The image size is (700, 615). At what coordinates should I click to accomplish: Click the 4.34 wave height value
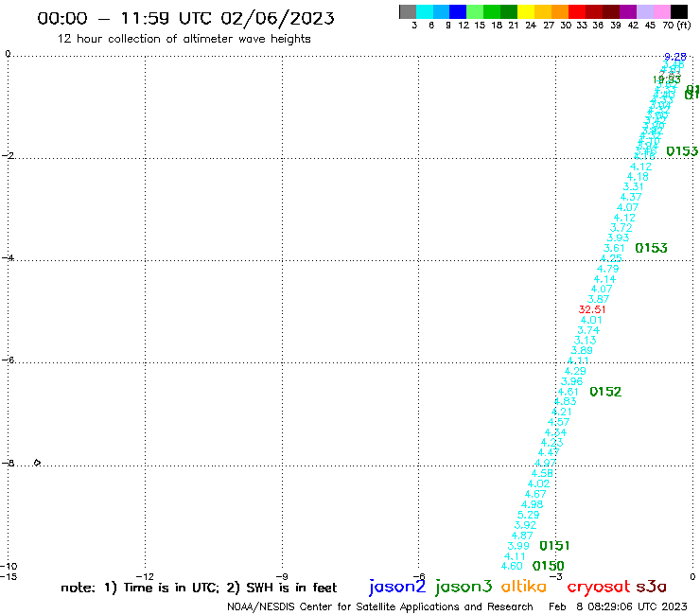coord(555,432)
